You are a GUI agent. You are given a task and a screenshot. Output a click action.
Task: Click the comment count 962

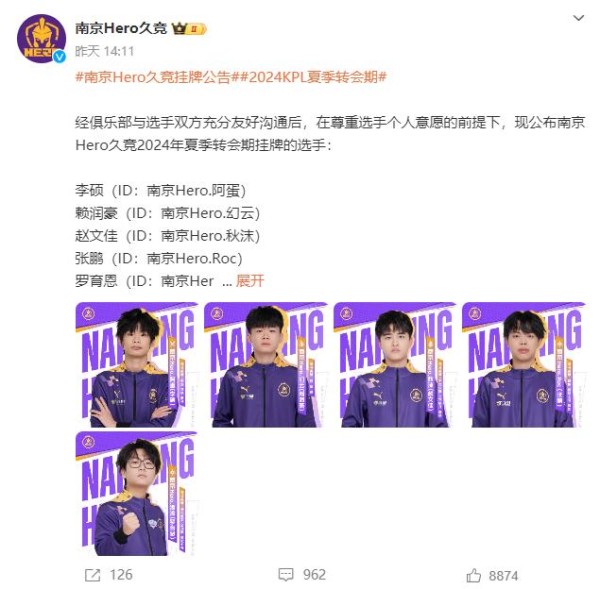pyautogui.click(x=314, y=575)
